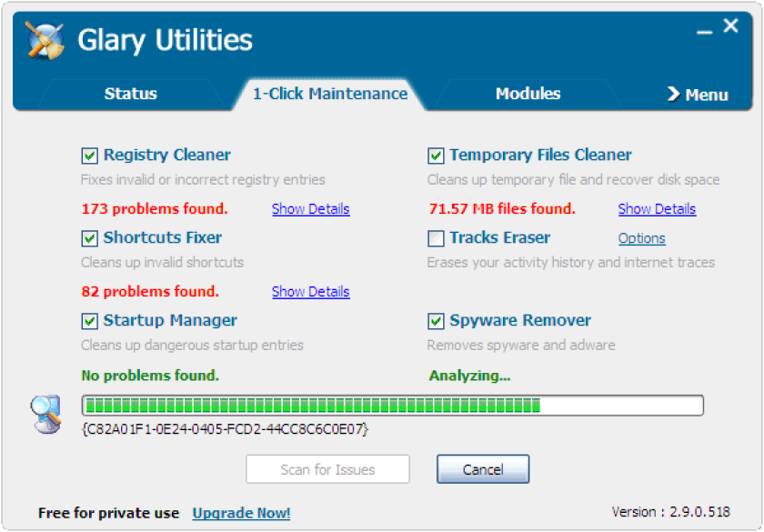Screen dimensions: 764x532
Task: Switch to the Status tab
Action: (131, 94)
